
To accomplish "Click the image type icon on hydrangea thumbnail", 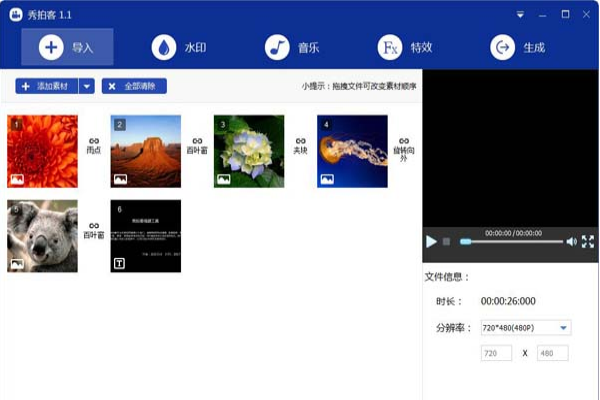I will [224, 179].
